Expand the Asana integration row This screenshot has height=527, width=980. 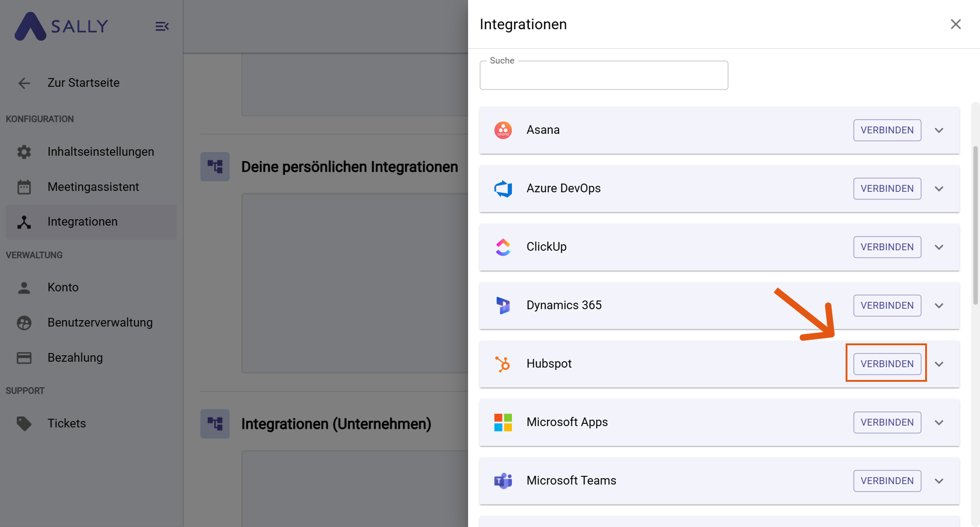939,131
